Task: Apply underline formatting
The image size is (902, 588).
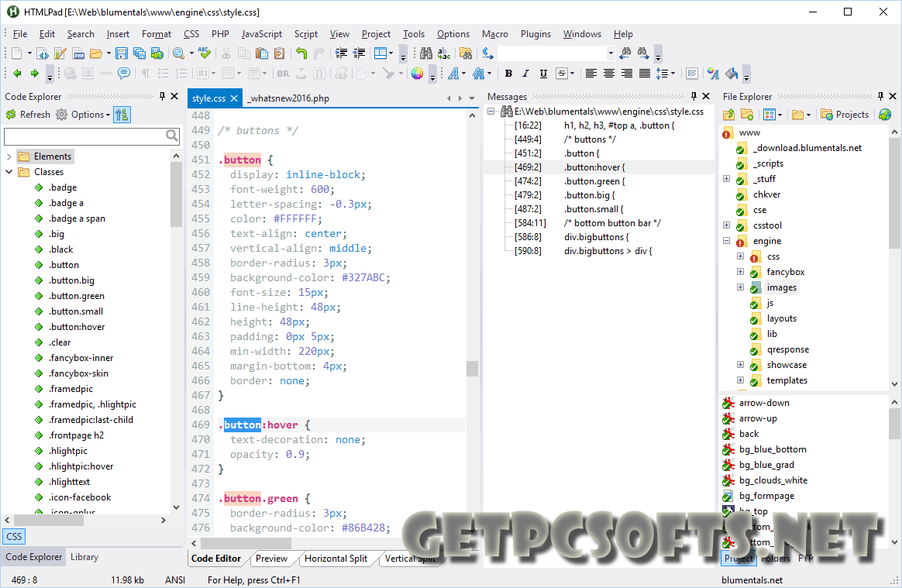Action: point(543,73)
